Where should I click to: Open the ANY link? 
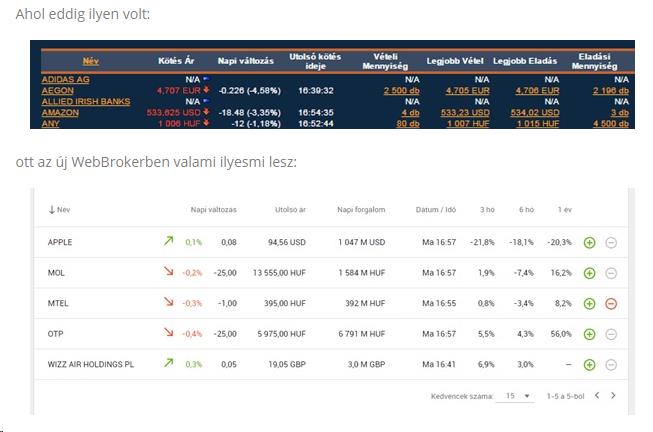[x=50, y=123]
